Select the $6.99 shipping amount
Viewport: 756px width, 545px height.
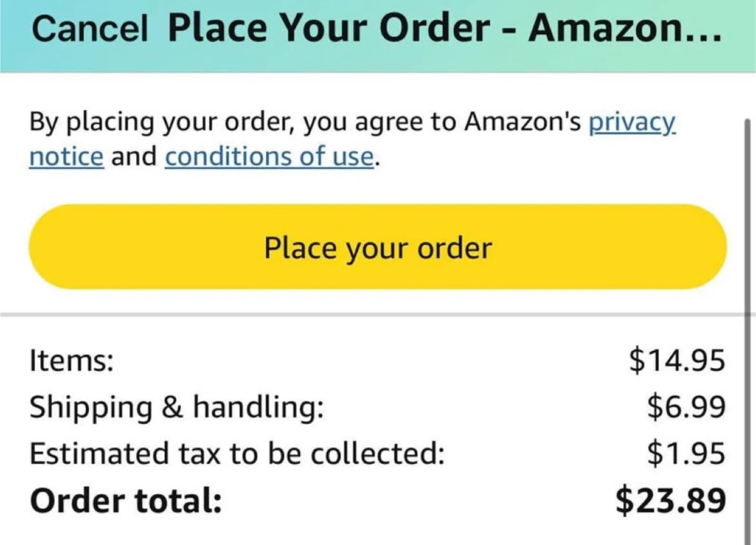pyautogui.click(x=686, y=407)
